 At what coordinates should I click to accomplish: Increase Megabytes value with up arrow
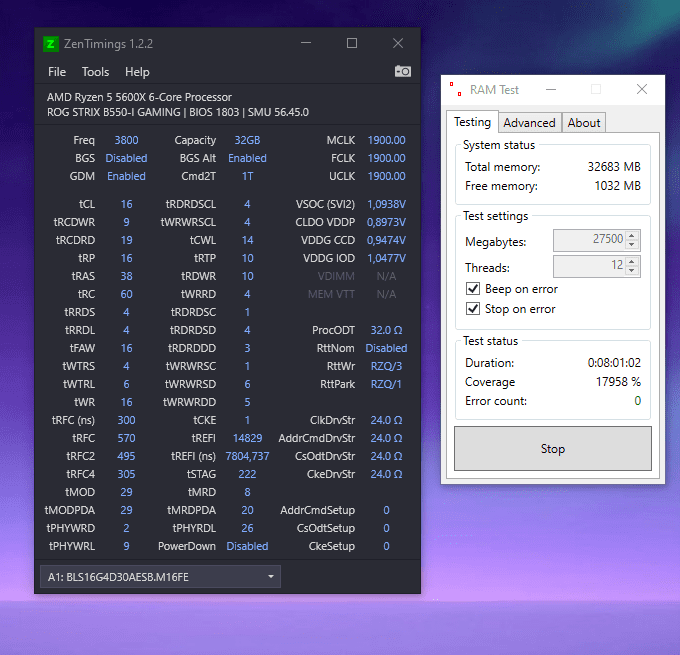click(632, 236)
